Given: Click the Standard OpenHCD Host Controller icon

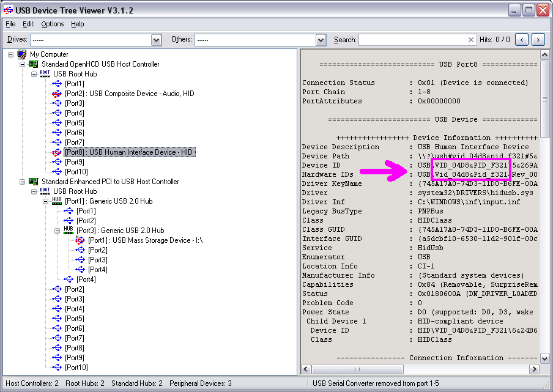Looking at the screenshot, I should pos(34,64).
